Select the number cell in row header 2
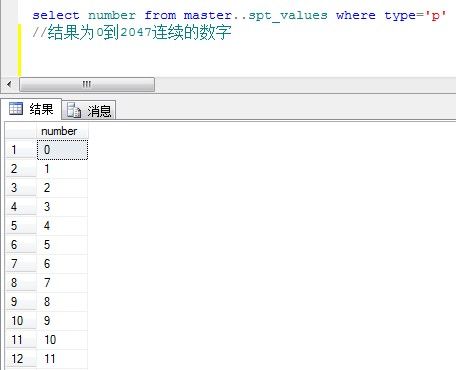 (62, 169)
